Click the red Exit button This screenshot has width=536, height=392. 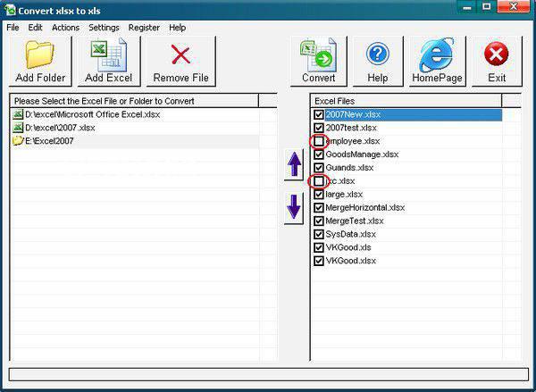pos(497,62)
